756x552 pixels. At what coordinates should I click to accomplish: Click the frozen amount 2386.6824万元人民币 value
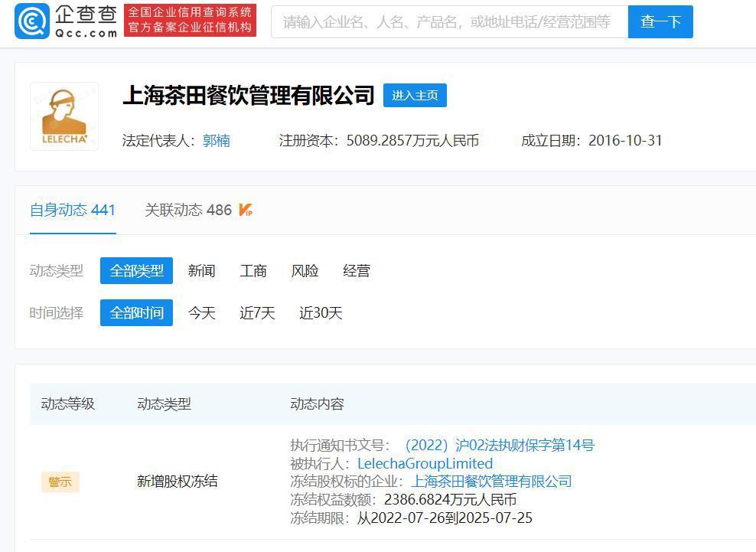(451, 499)
